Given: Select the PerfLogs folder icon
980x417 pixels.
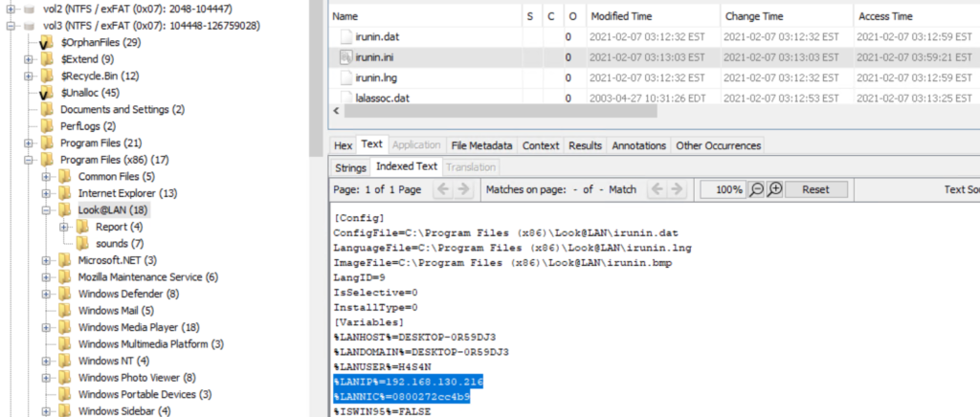Looking at the screenshot, I should point(47,126).
